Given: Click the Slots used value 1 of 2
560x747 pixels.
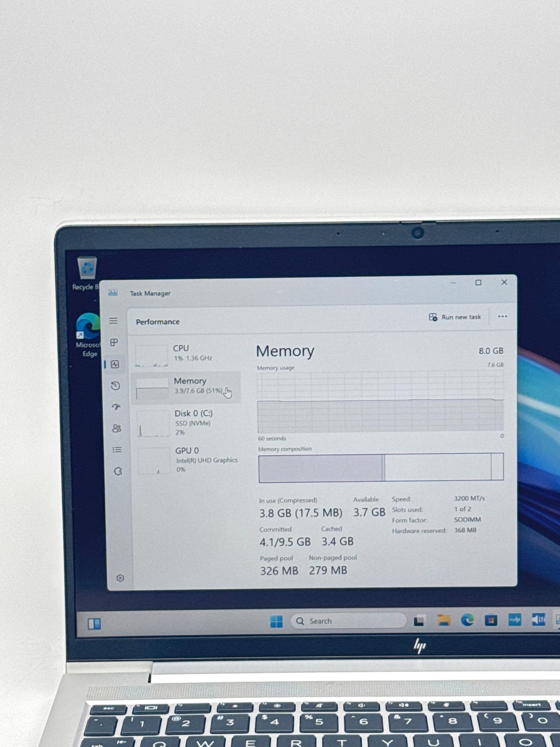Looking at the screenshot, I should point(462,509).
